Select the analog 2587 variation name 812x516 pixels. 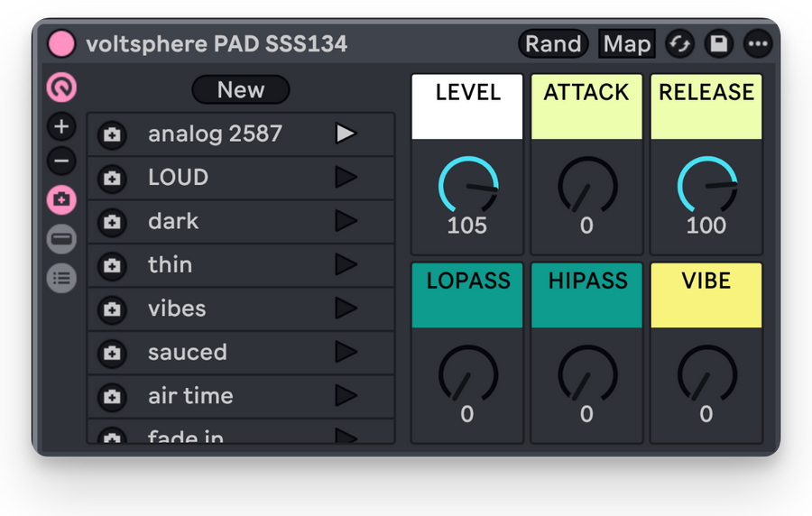point(215,134)
